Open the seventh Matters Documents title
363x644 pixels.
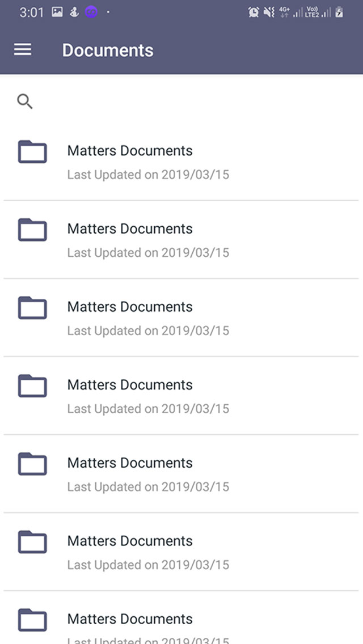point(130,619)
